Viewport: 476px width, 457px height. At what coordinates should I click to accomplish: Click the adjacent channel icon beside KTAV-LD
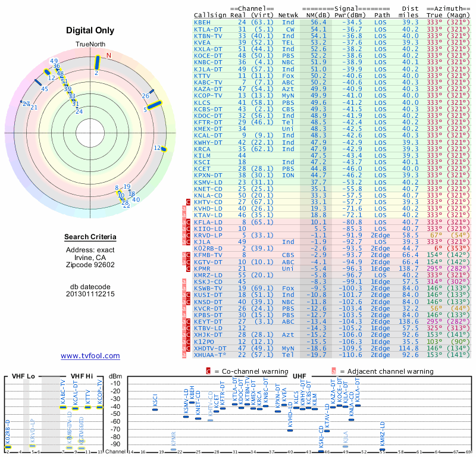[184, 215]
